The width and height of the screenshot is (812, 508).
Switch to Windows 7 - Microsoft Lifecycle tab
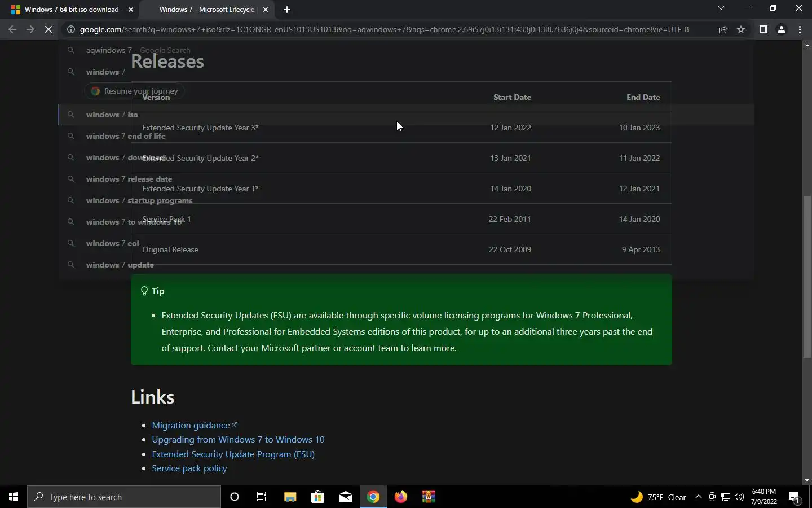(x=207, y=10)
